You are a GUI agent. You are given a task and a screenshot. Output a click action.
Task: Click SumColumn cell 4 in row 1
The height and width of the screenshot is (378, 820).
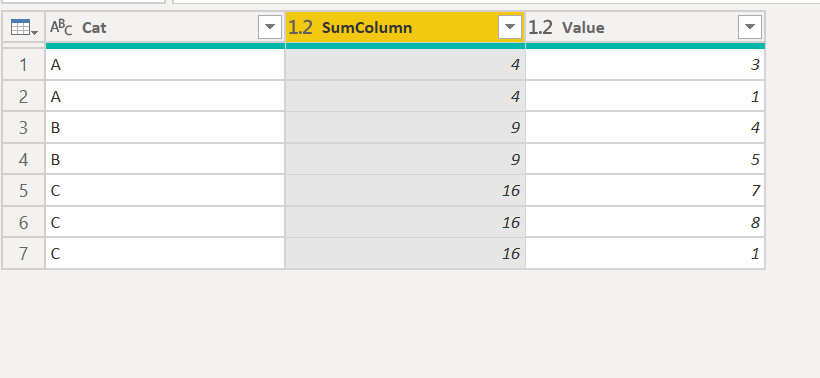tap(405, 65)
